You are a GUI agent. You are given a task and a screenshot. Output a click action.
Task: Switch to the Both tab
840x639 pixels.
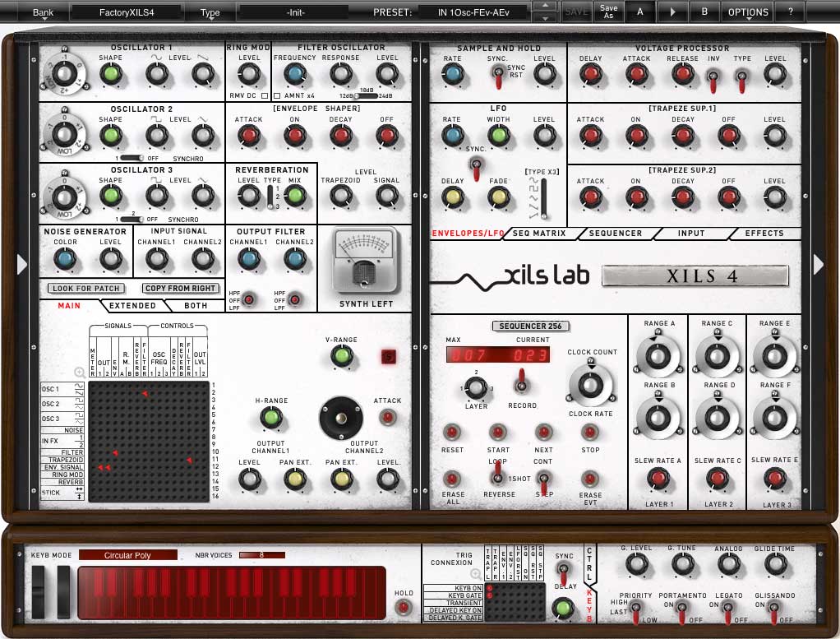196,306
